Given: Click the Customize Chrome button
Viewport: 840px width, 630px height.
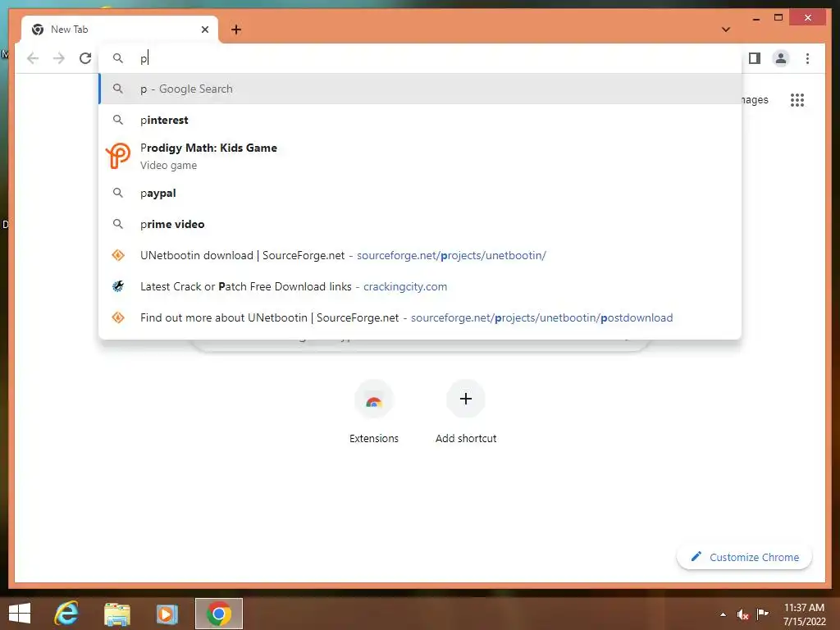Looking at the screenshot, I should 745,557.
